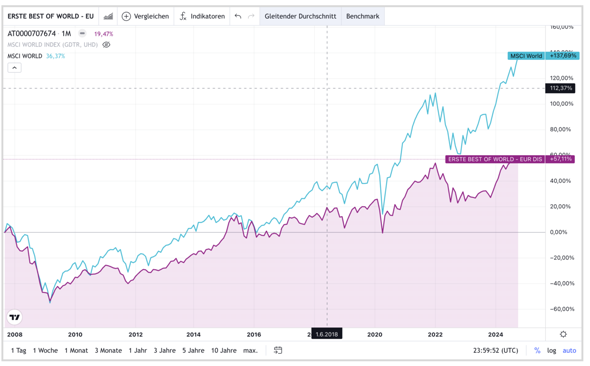The height and width of the screenshot is (366, 590).
Task: Set range to 1 Monat
Action: tap(76, 350)
